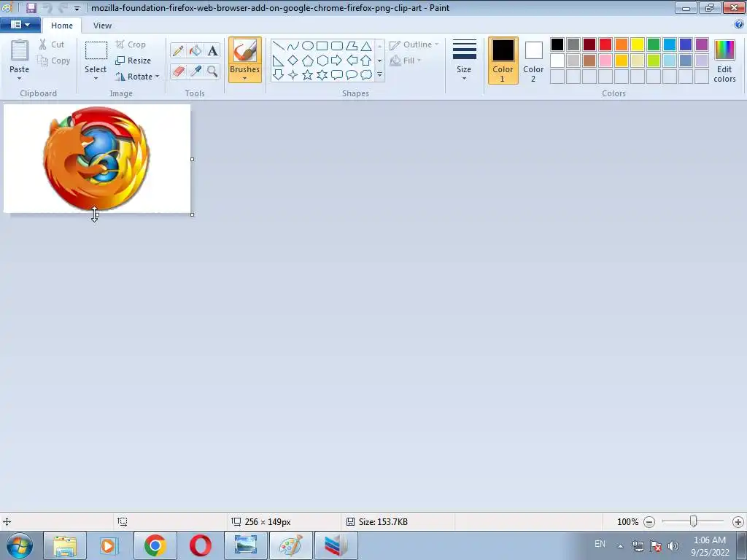This screenshot has height=560, width=747.
Task: Switch to the View tab
Action: coord(102,26)
